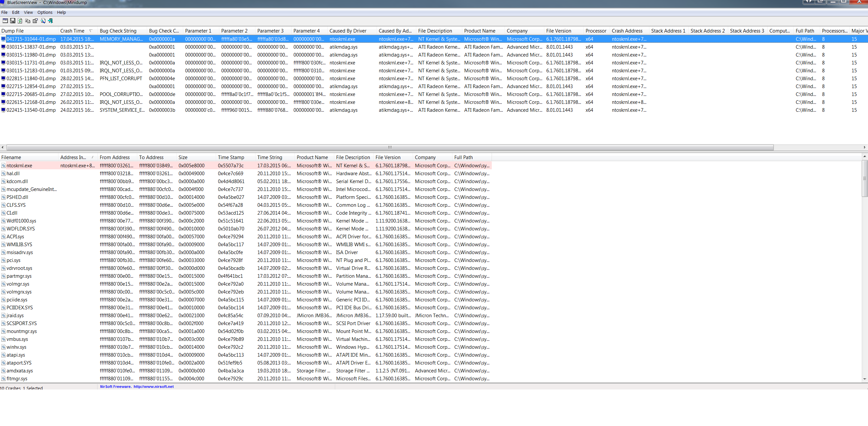Screen dimensions: 868x426
Task: Open the View menu
Action: [28, 12]
